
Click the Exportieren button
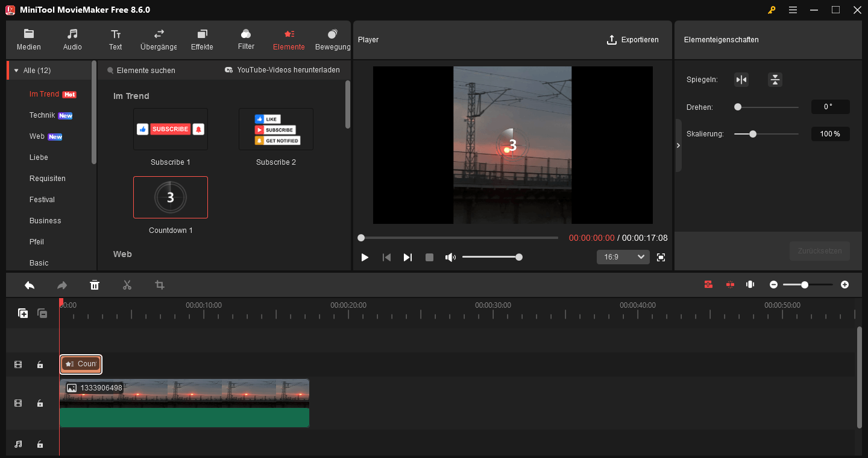(x=633, y=40)
